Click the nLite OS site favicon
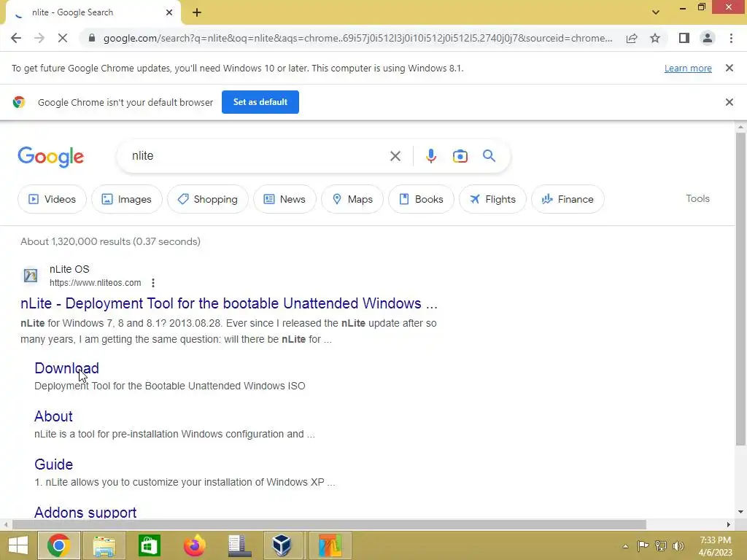747x560 pixels. point(31,275)
